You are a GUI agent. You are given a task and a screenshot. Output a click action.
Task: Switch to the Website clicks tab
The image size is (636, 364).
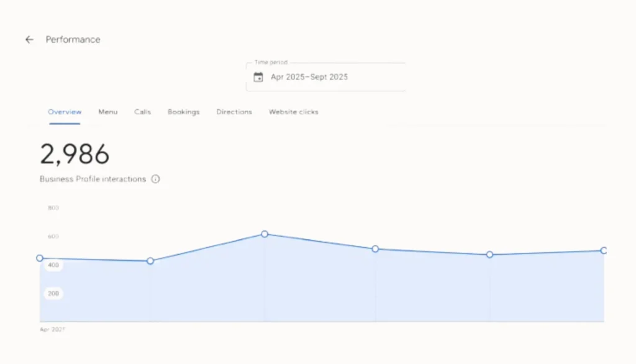293,112
